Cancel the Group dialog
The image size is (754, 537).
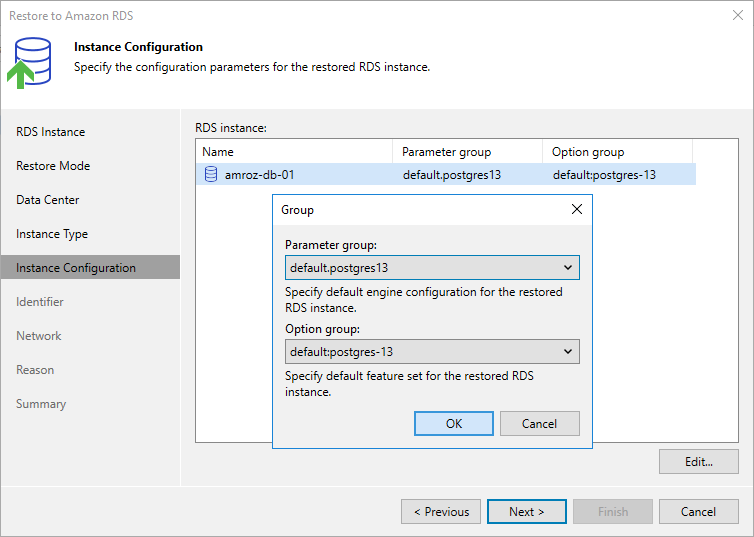point(539,424)
